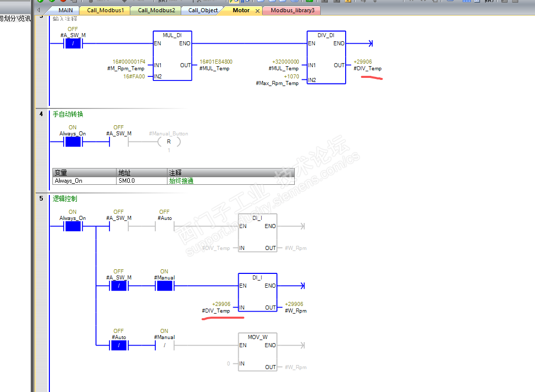
Task: Click the 16#01E84800 output value
Action: pos(216,62)
